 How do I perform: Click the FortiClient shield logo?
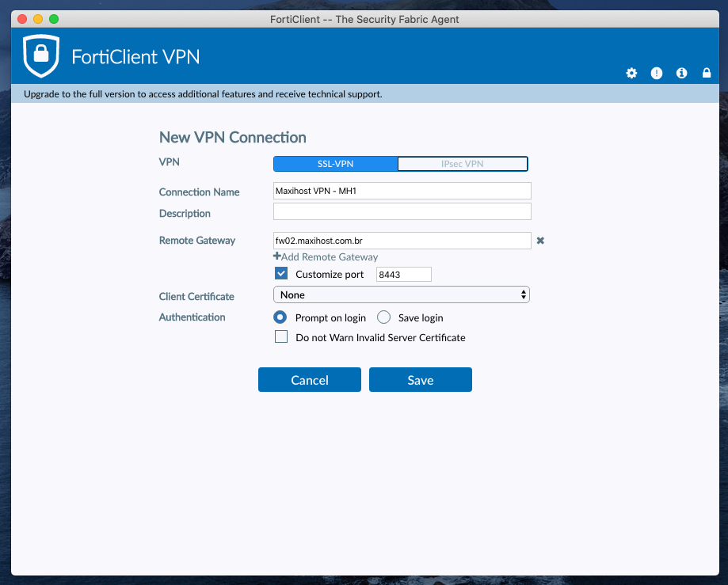41,55
